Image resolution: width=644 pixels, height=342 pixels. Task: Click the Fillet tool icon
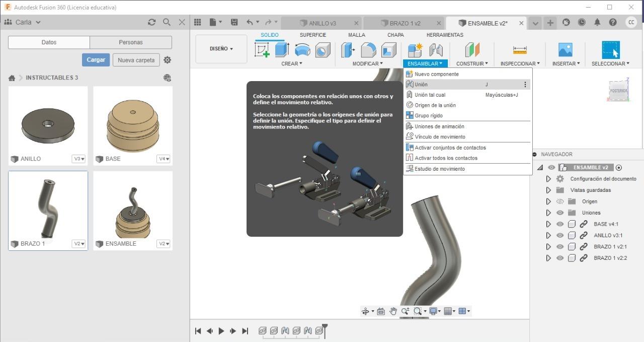click(x=368, y=49)
